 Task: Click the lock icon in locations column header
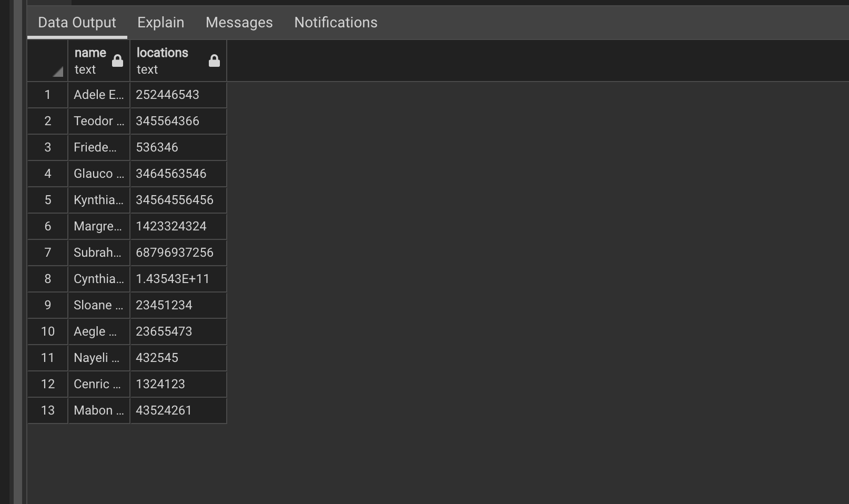point(214,61)
